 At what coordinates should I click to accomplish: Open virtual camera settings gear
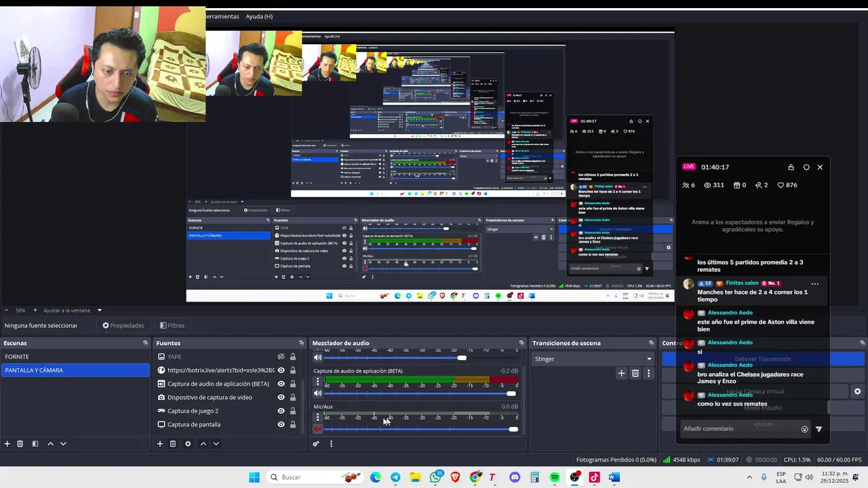click(x=857, y=392)
